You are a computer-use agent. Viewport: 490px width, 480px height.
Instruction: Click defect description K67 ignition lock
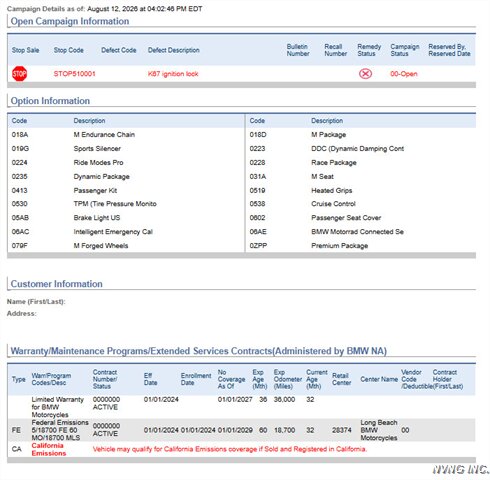click(173, 74)
